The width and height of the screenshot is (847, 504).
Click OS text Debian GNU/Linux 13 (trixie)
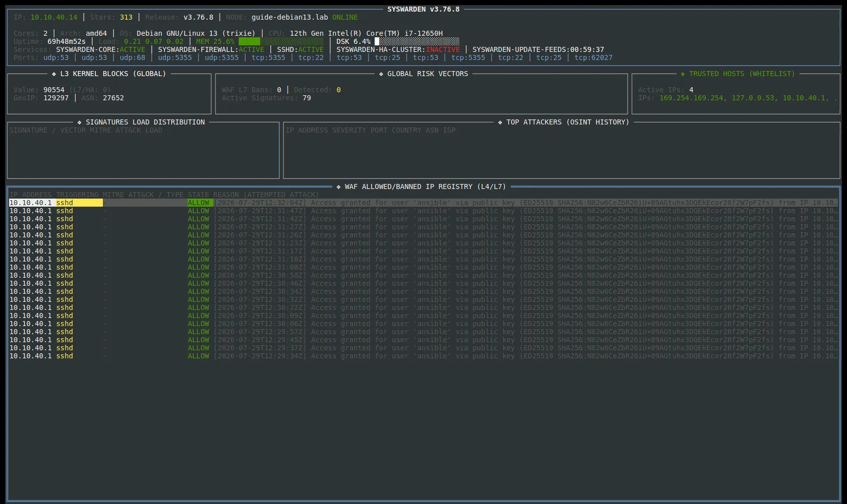(x=196, y=33)
